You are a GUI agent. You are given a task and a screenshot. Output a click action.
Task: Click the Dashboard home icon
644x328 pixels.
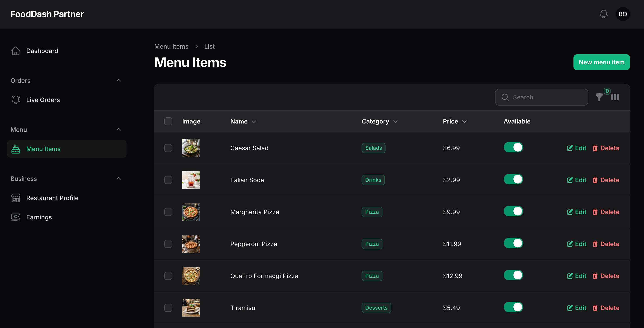pyautogui.click(x=16, y=51)
